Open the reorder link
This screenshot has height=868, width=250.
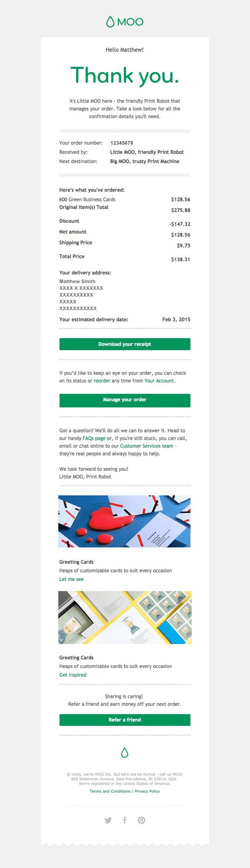[102, 381]
